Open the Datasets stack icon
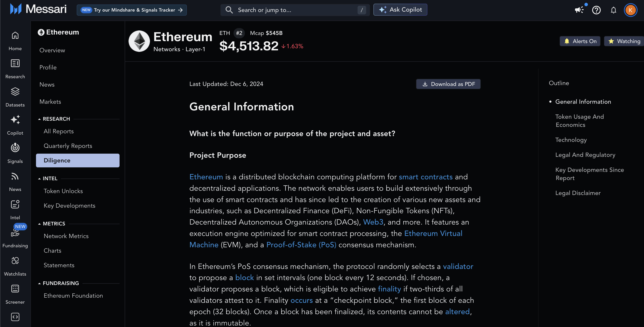Viewport: 644px width, 327px height. coord(15,91)
